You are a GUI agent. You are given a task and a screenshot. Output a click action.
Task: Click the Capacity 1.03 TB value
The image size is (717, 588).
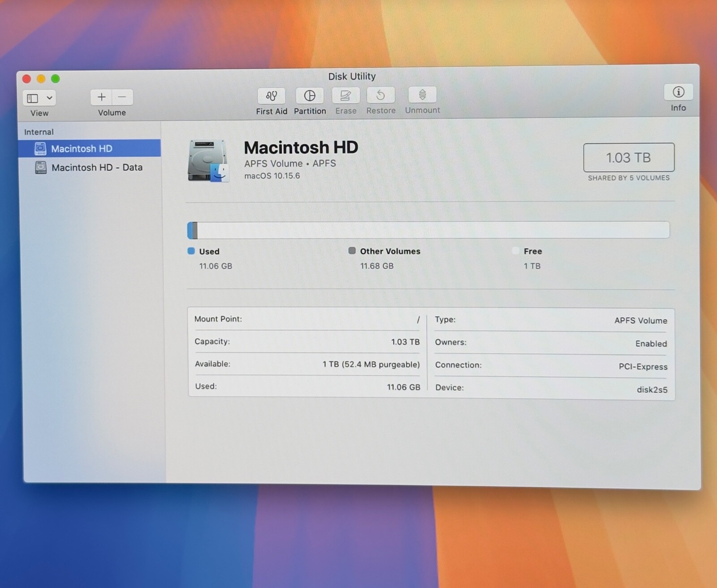(x=405, y=342)
